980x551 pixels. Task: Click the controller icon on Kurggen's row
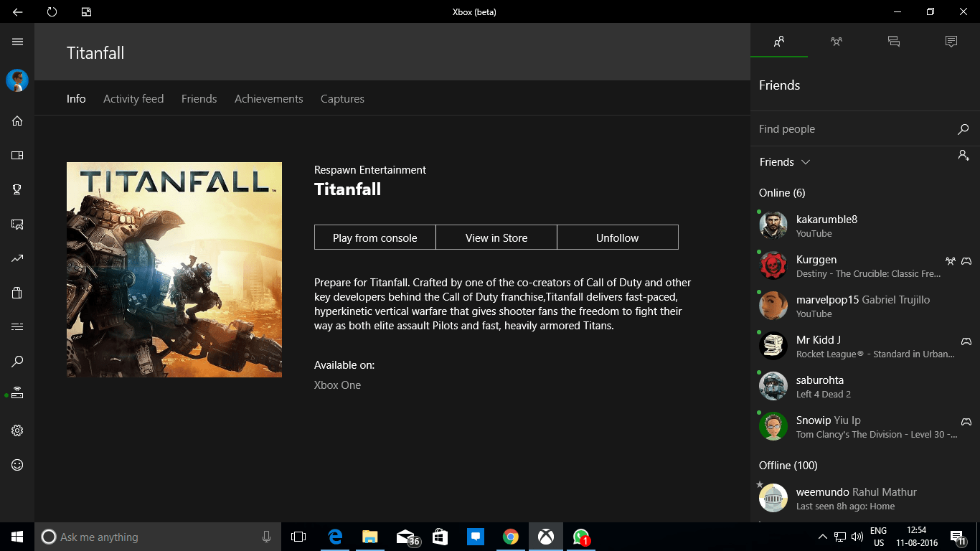pyautogui.click(x=966, y=260)
